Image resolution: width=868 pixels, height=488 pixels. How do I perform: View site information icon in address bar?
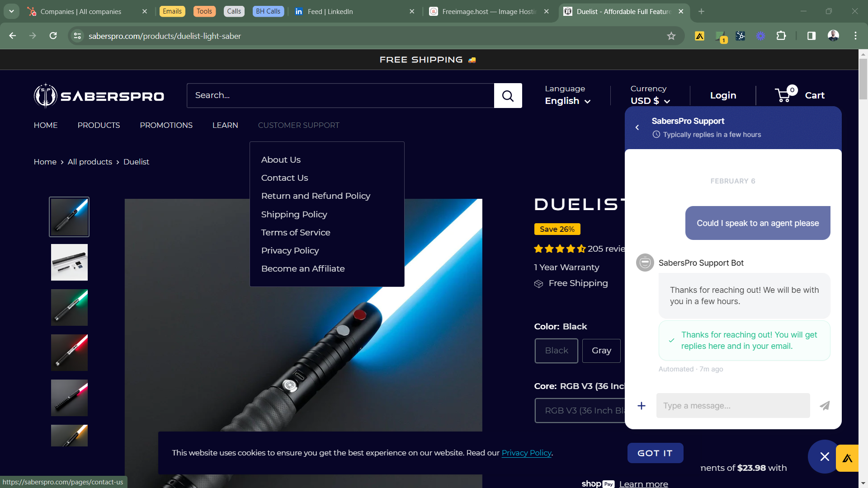[78, 36]
